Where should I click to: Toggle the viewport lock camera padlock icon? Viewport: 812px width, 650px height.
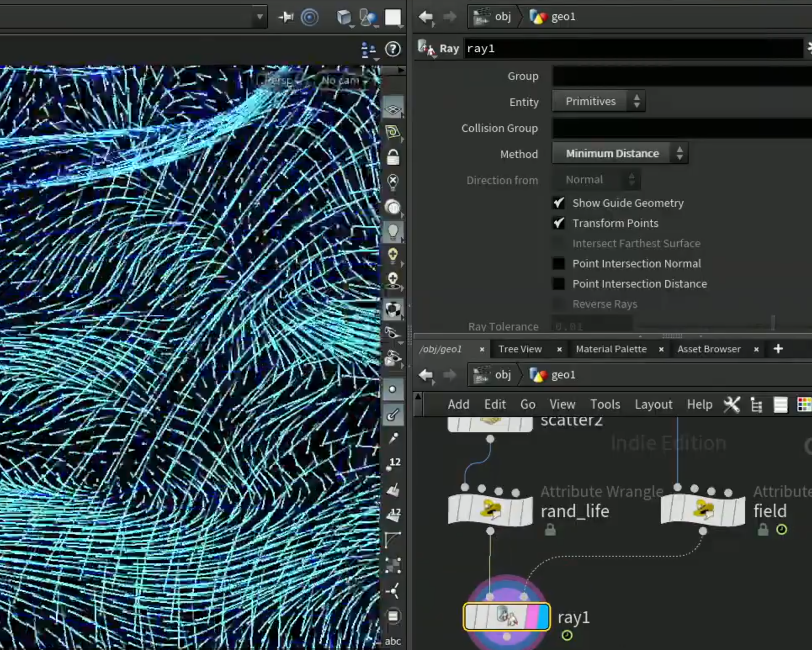click(393, 158)
